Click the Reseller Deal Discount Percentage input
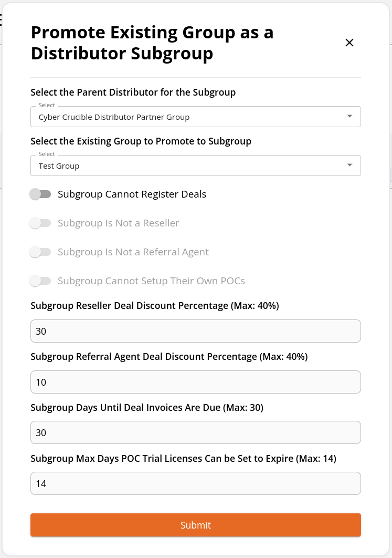Screen dimensions: 392x558 pos(195,331)
